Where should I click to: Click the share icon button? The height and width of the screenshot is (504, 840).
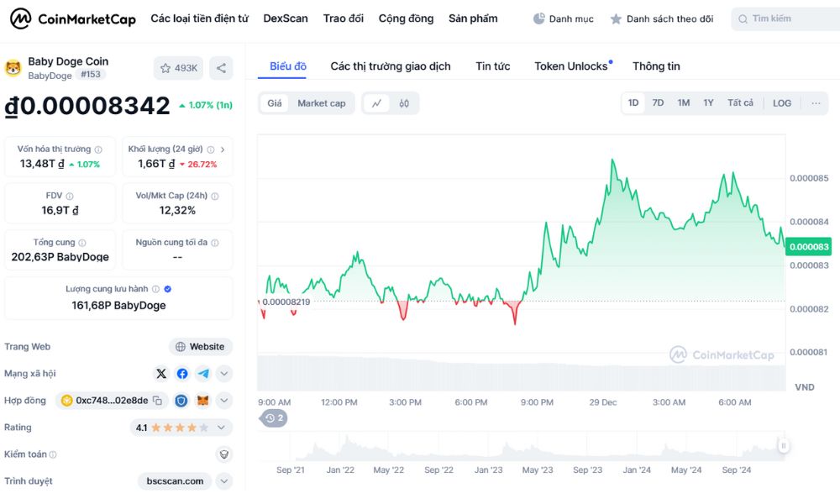point(221,68)
